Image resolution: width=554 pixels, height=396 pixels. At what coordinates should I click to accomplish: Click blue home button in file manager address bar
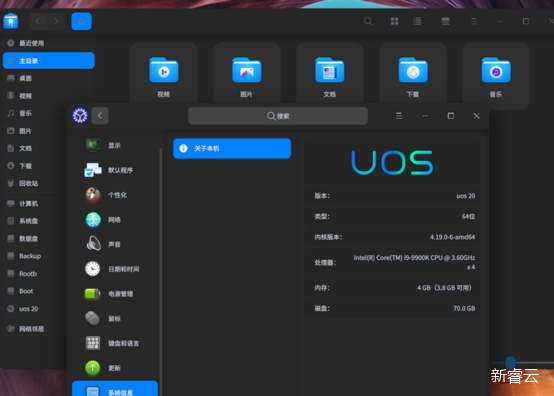click(x=81, y=21)
